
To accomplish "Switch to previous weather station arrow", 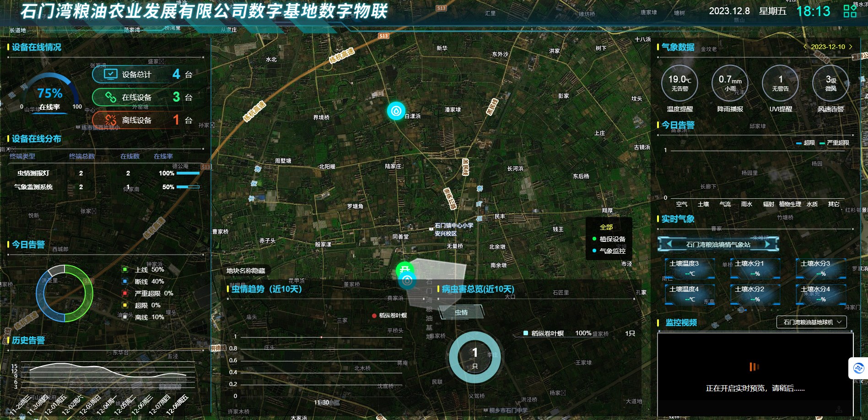I will (669, 244).
